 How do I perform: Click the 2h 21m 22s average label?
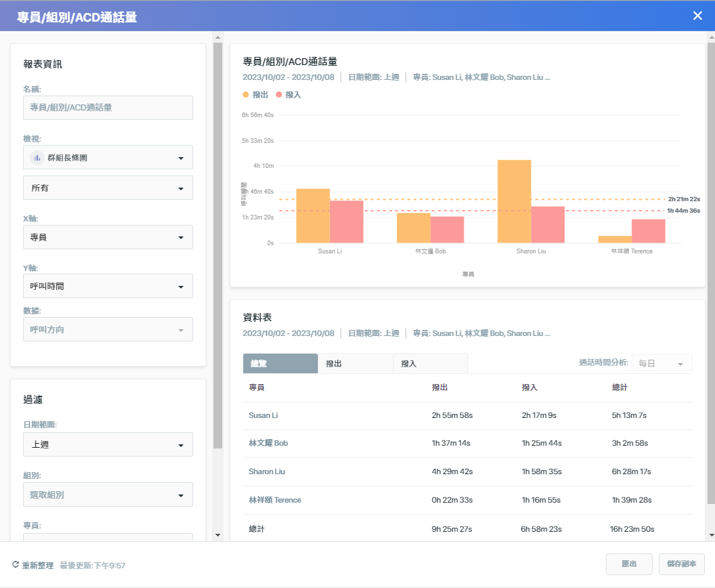click(684, 199)
